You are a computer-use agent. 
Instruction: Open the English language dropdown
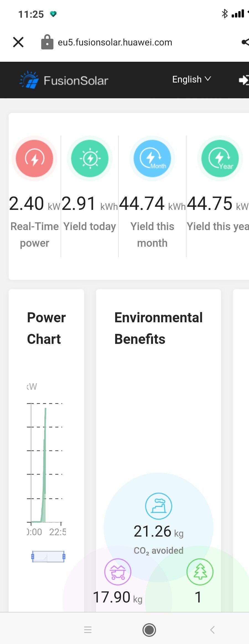[x=191, y=79]
